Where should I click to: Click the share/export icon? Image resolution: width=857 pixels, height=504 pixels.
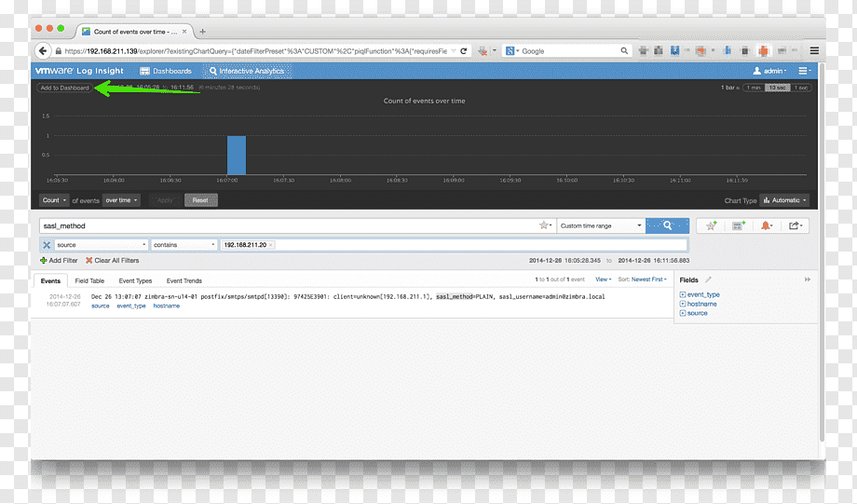796,225
